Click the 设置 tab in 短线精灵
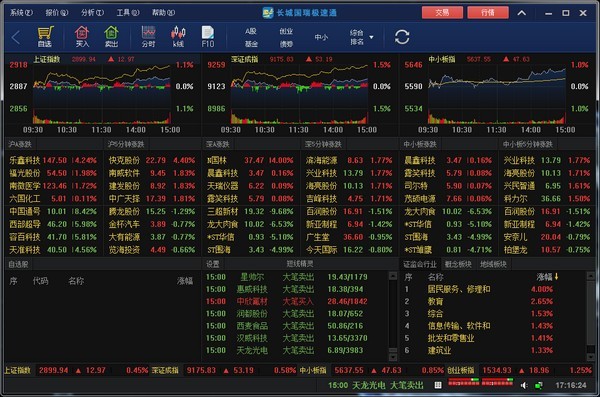 [213, 264]
